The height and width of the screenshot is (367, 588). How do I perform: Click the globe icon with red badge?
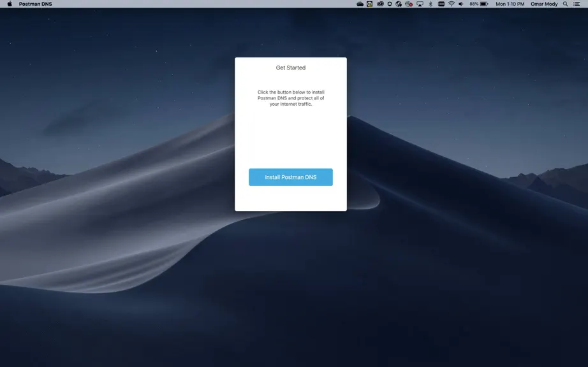coord(409,4)
